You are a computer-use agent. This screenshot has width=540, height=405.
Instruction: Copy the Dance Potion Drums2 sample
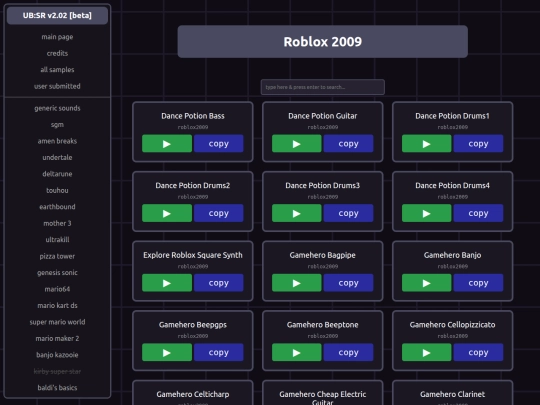218,213
